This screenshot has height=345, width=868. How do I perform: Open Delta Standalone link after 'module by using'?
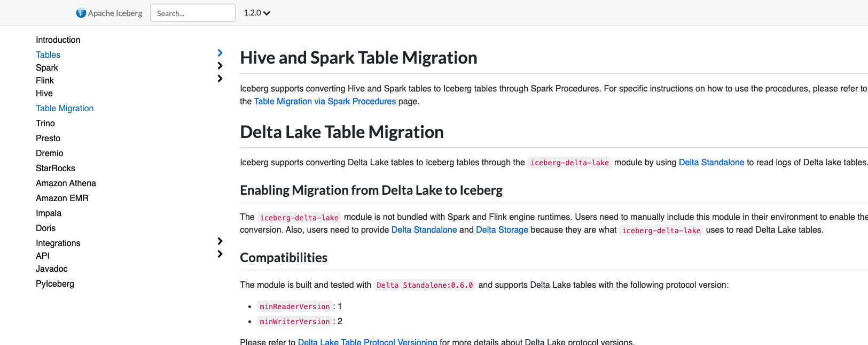(711, 162)
